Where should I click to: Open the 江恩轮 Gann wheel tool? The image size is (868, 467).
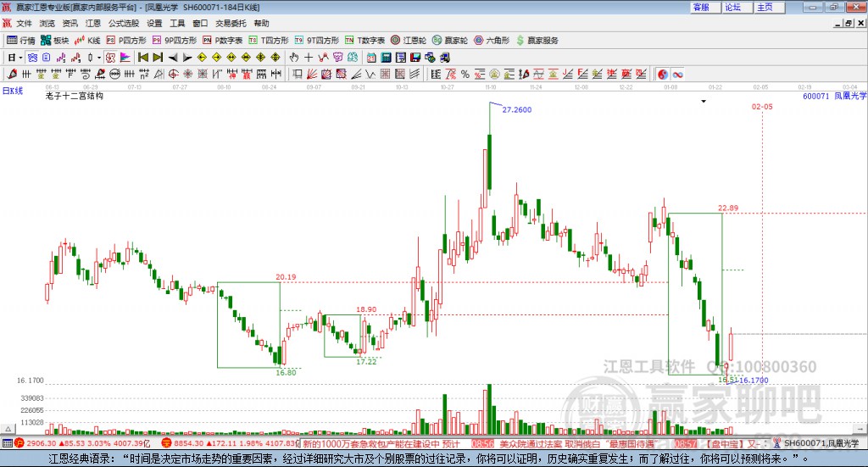tap(409, 41)
